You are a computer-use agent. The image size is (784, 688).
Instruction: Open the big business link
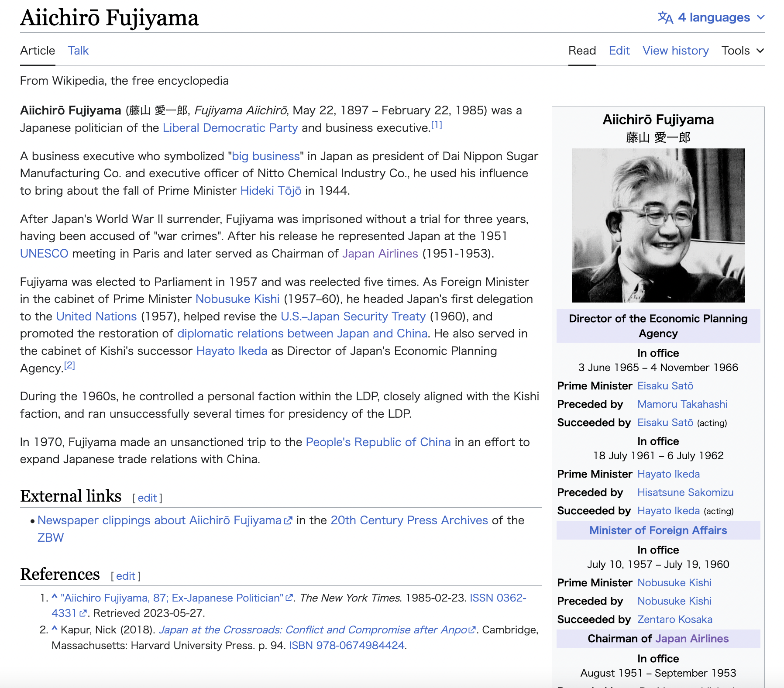(266, 156)
